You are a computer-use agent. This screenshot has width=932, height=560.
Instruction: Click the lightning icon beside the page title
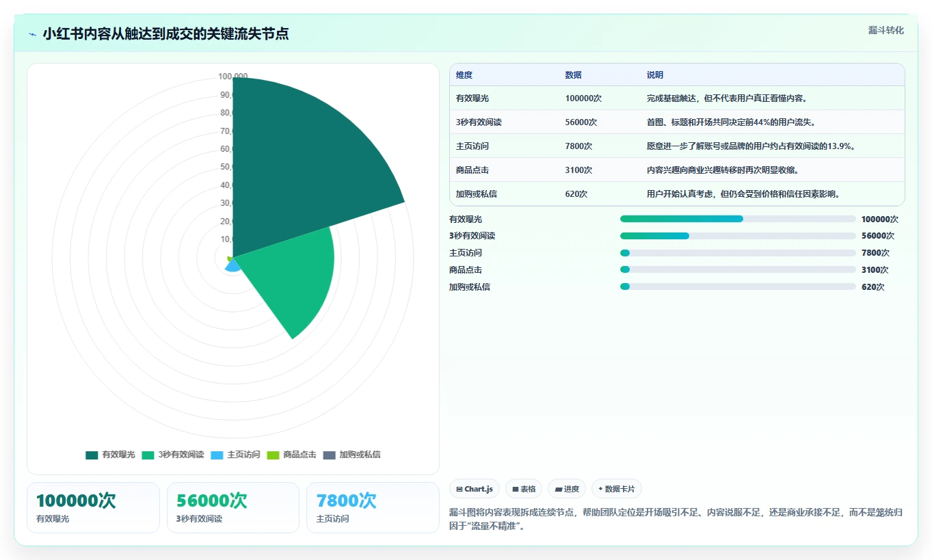pyautogui.click(x=33, y=34)
